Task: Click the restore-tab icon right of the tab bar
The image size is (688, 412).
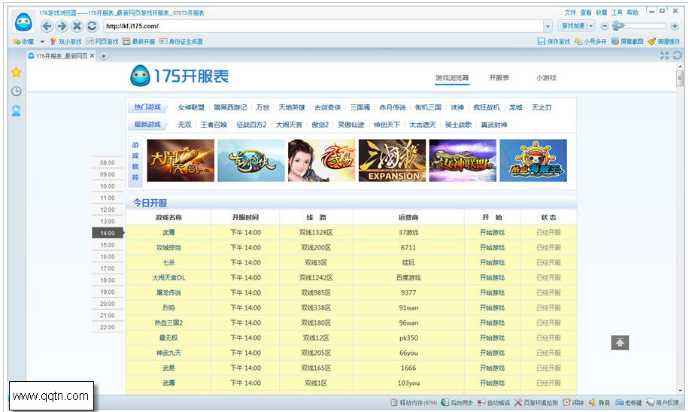Action: click(677, 55)
